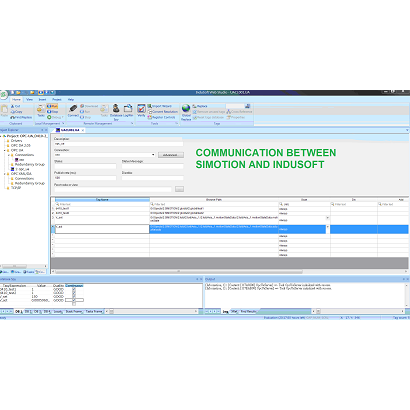Click the Cut command in Clipboard group

tap(15, 106)
